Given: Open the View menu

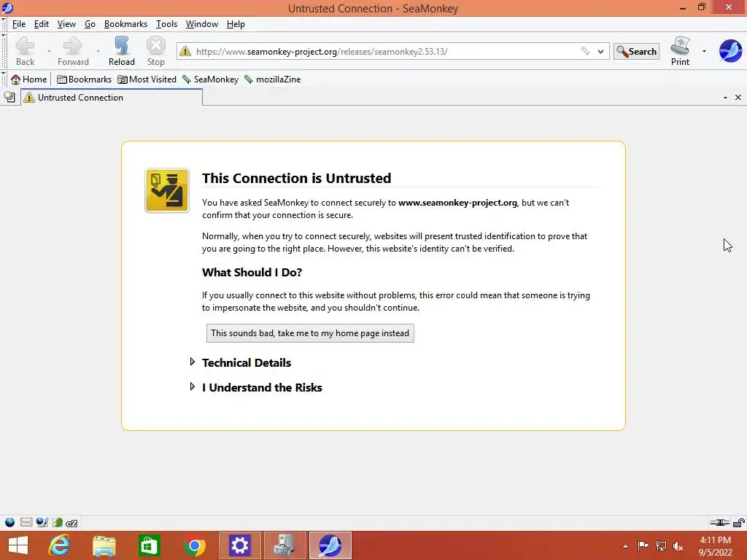Looking at the screenshot, I should point(66,24).
